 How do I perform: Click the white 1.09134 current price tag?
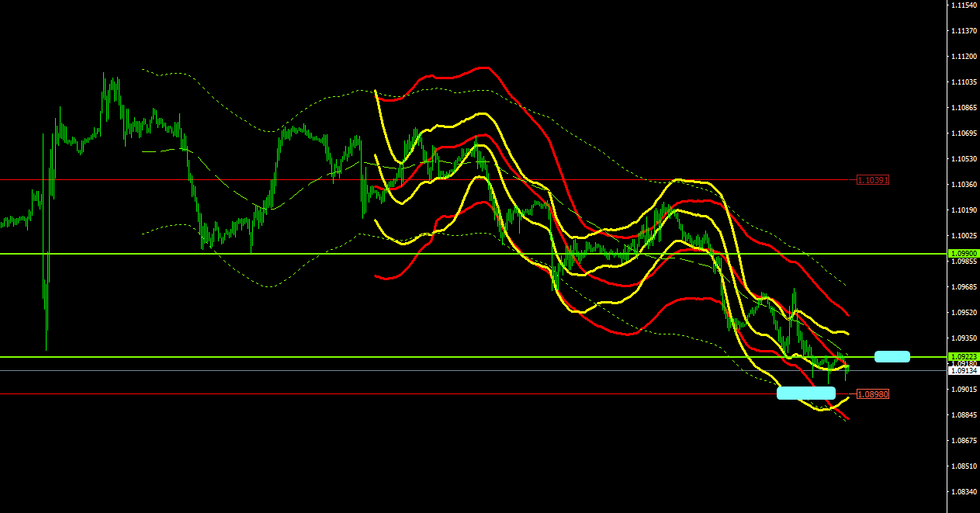(x=964, y=371)
